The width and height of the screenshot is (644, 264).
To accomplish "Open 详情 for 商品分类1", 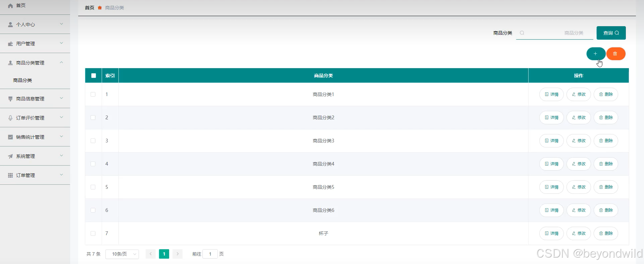I will [551, 94].
